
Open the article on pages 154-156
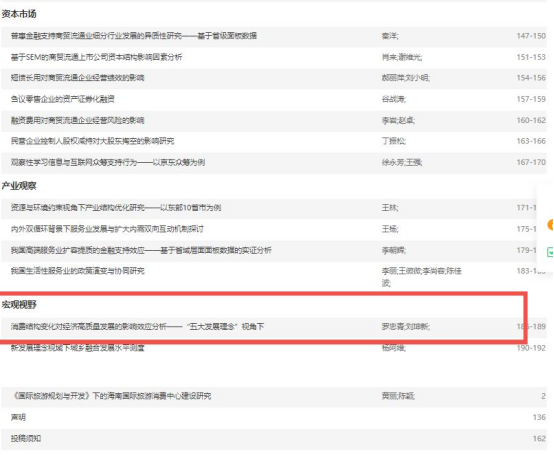(77, 78)
